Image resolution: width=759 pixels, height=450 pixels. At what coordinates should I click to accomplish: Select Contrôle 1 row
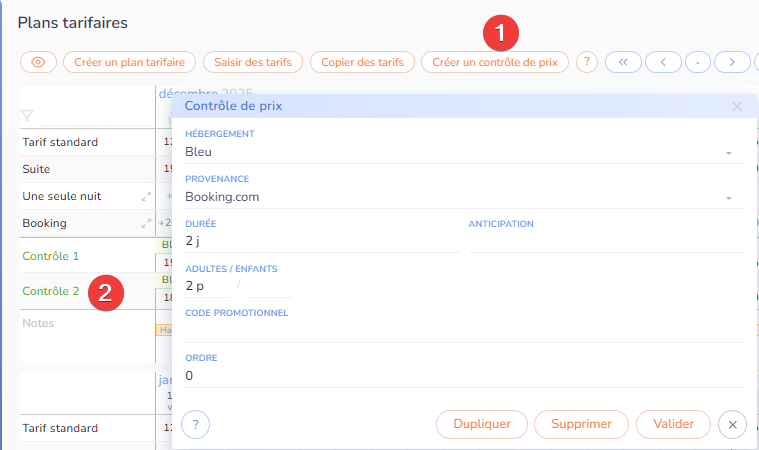[50, 256]
